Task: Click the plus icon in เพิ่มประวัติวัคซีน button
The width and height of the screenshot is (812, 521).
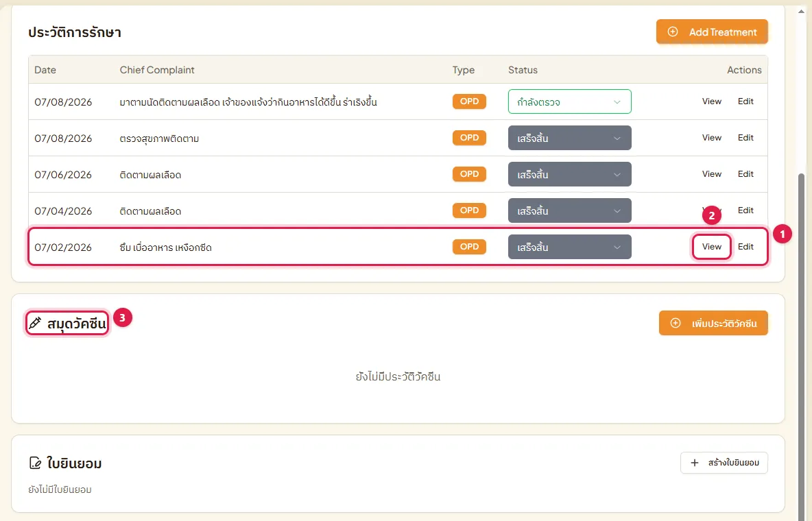Action: (676, 323)
